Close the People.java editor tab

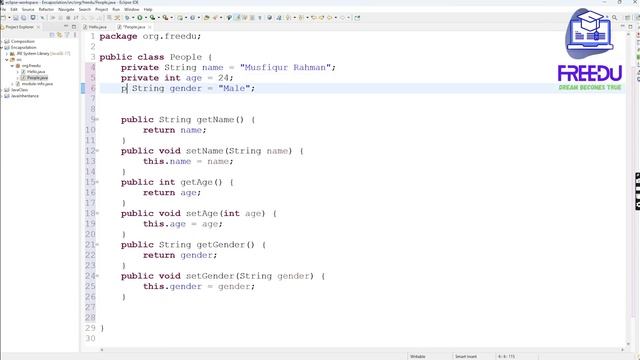(150, 27)
